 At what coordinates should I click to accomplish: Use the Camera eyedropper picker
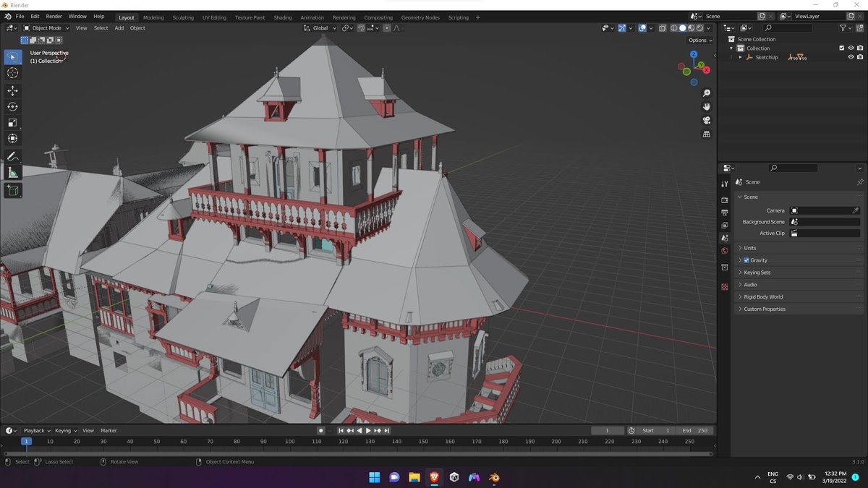(856, 210)
